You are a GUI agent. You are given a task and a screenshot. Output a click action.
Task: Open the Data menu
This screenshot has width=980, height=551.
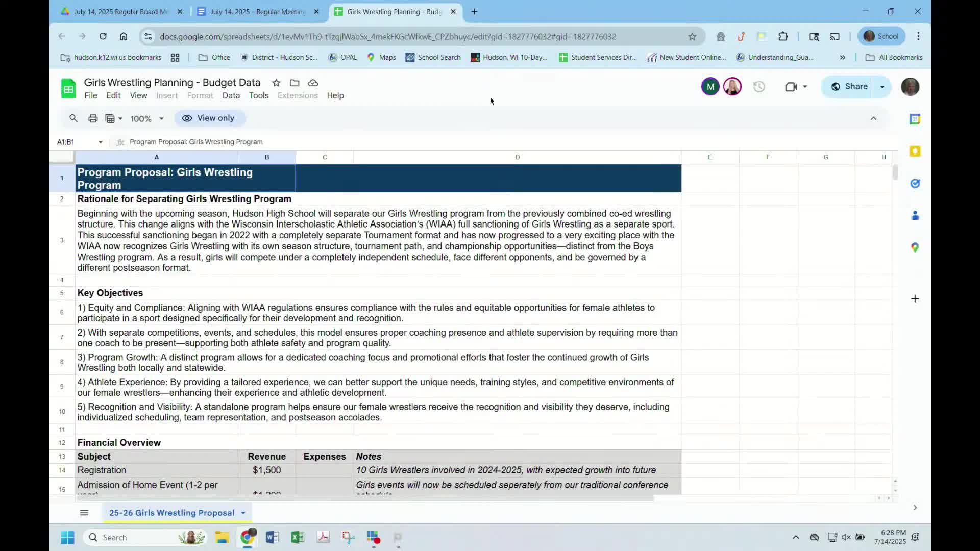[x=231, y=95]
